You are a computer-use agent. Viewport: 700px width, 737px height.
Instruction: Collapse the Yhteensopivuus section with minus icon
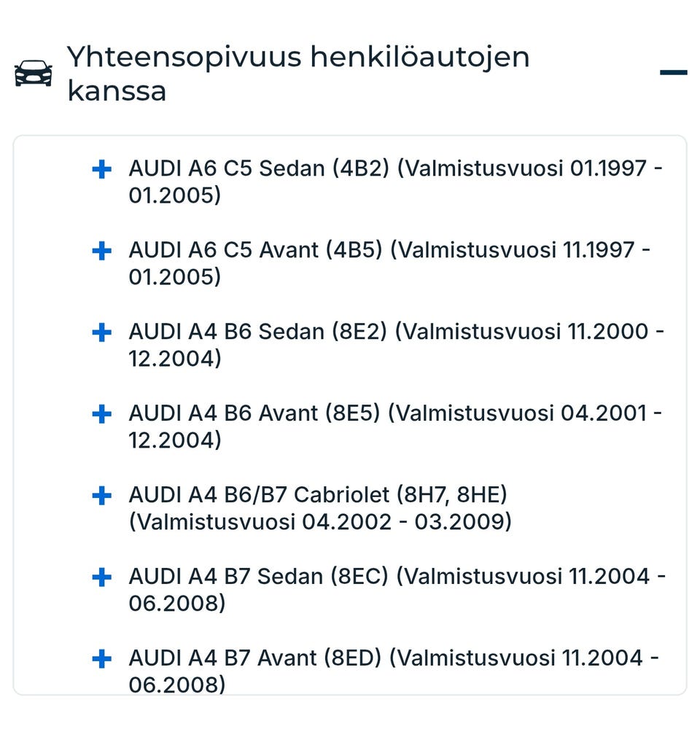(x=673, y=73)
